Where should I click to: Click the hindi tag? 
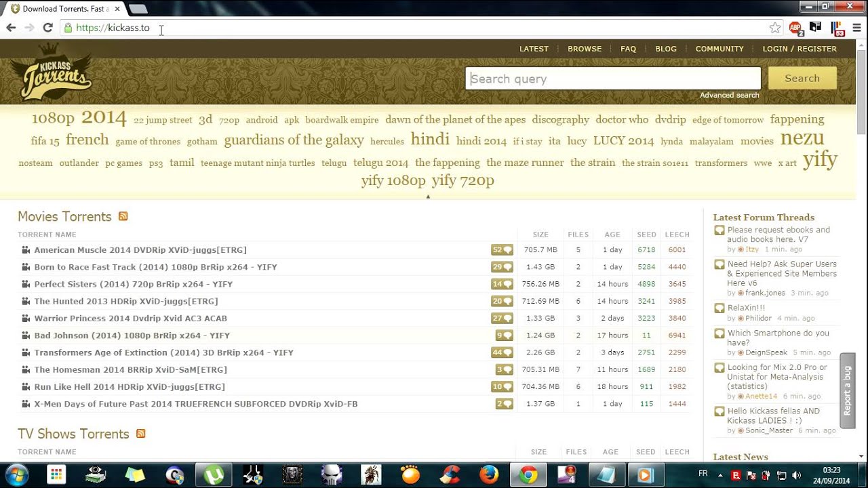pyautogui.click(x=430, y=139)
